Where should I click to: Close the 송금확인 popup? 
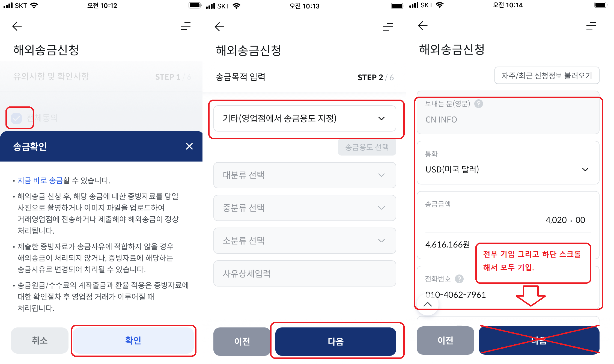(x=189, y=147)
